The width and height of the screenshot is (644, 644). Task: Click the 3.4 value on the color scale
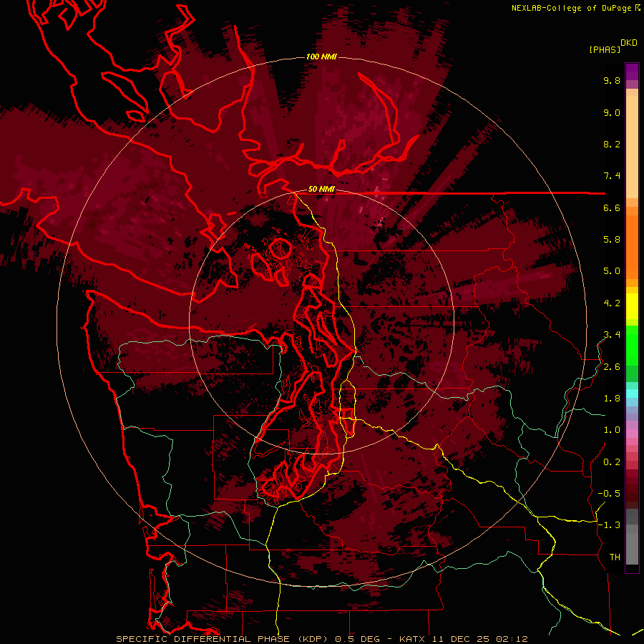coord(612,335)
